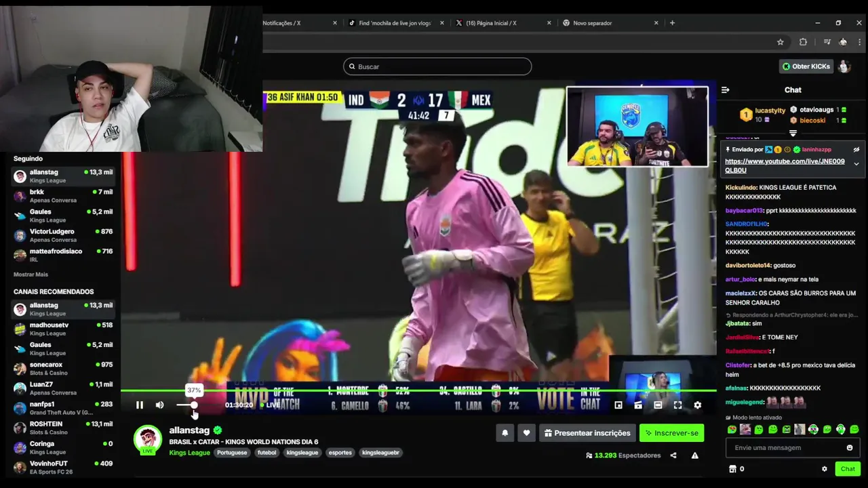The height and width of the screenshot is (488, 868).
Task: Switch the player to fullscreen
Action: (677, 405)
